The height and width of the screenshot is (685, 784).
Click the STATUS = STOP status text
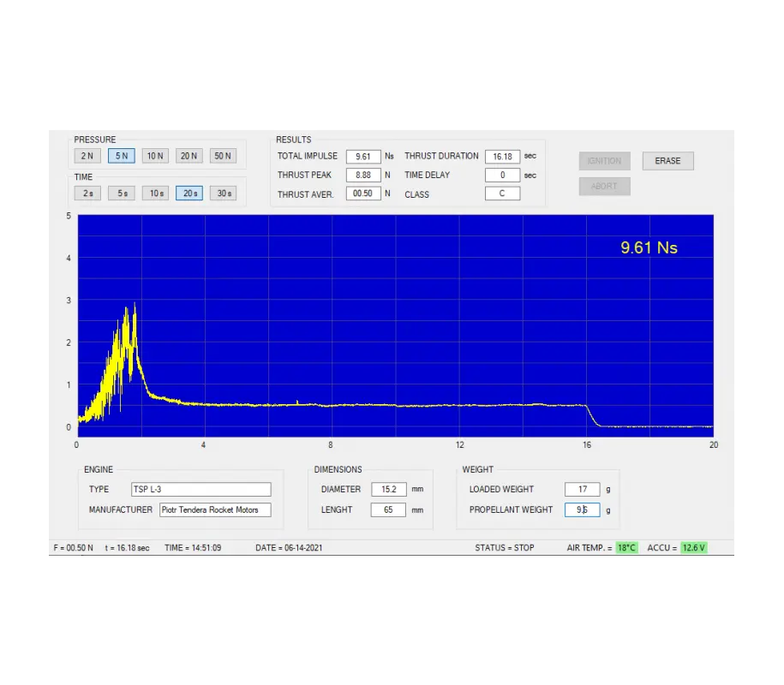click(x=505, y=548)
